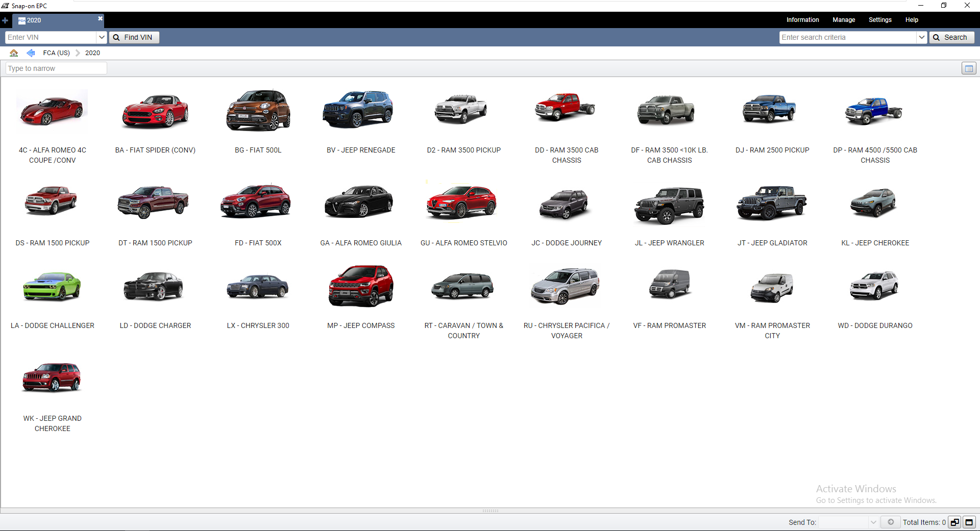The width and height of the screenshot is (980, 531).
Task: Go to home via the house icon
Action: (x=14, y=53)
